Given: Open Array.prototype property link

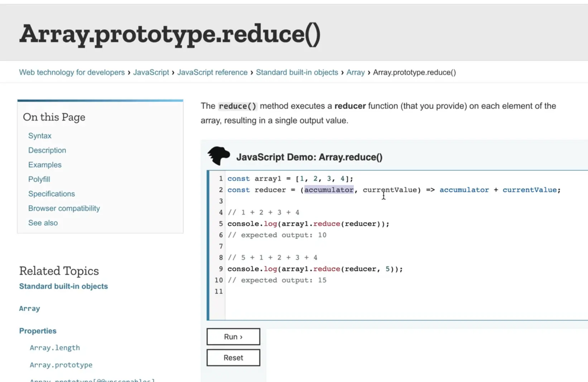Looking at the screenshot, I should (61, 365).
